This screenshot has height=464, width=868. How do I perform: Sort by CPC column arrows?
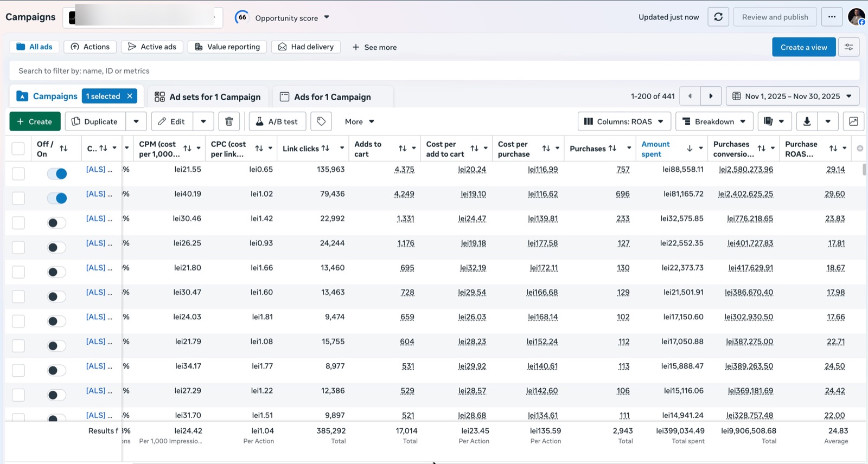pyautogui.click(x=259, y=149)
